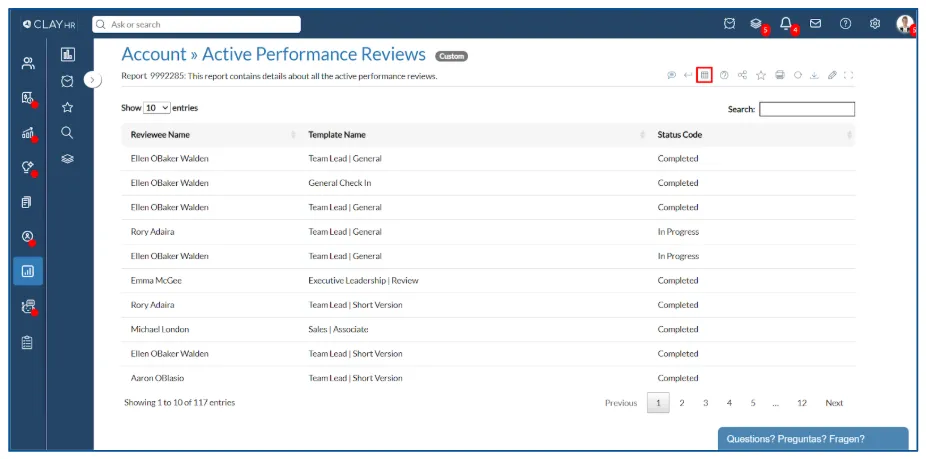The height and width of the screenshot is (459, 926).
Task: Open the user avatar menu
Action: (x=905, y=24)
